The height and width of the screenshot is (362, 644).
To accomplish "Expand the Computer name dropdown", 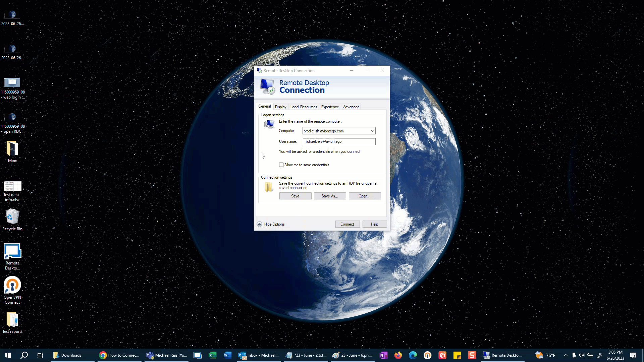I will [x=372, y=131].
